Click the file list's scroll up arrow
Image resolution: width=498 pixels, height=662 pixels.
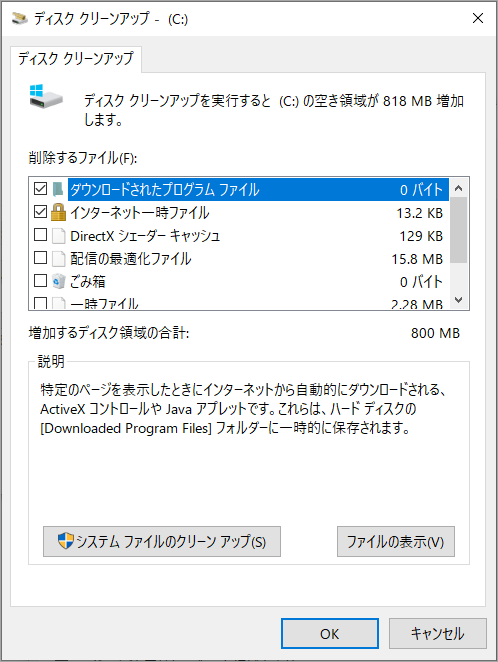coord(459,188)
